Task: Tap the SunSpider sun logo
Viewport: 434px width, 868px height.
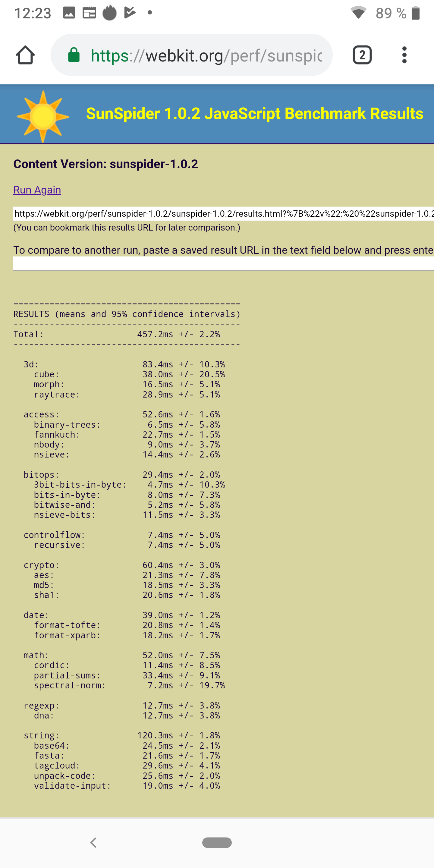Action: (x=43, y=116)
